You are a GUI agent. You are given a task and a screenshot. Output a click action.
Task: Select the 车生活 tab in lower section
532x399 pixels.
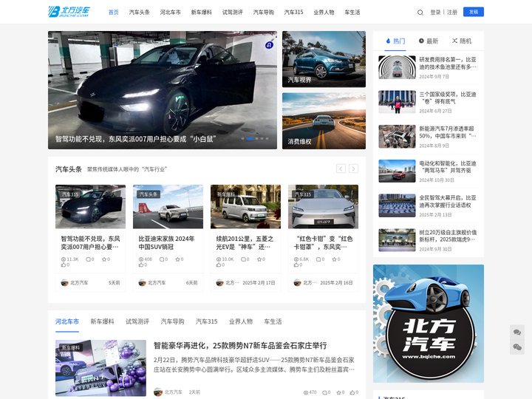[x=273, y=321]
